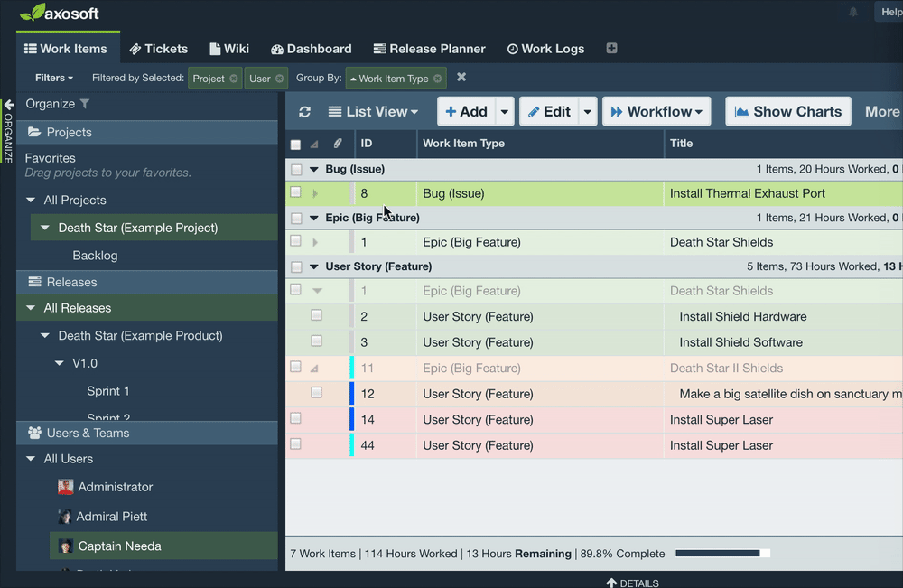Check the box for item 44

coord(295,444)
